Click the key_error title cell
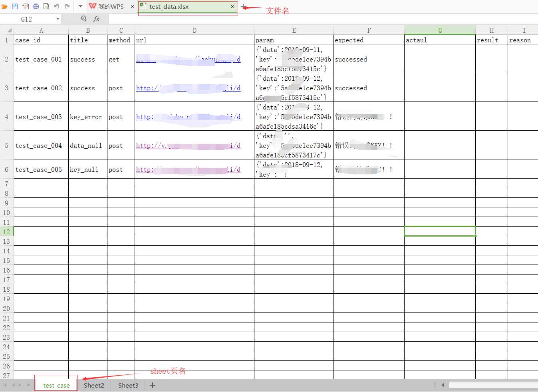Screen dimensions: 538x392 pos(88,117)
